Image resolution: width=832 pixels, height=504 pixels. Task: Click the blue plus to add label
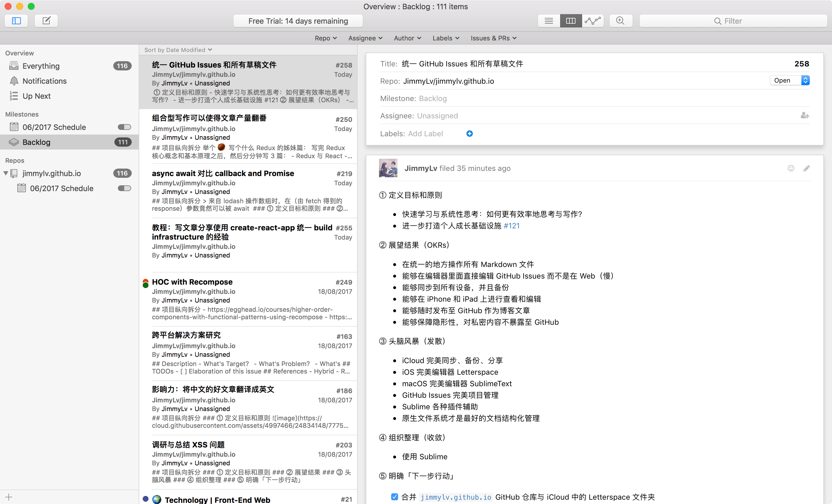tap(469, 134)
